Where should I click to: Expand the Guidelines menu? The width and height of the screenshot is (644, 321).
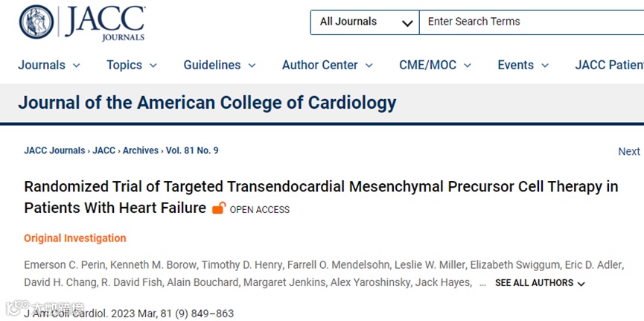tap(220, 66)
